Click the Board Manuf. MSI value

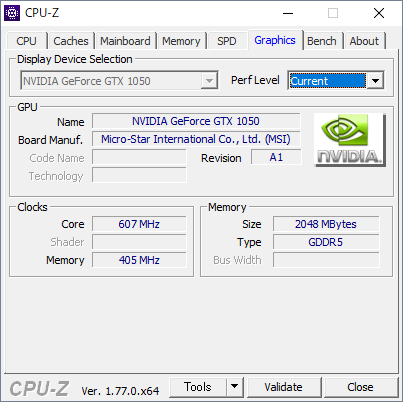click(x=196, y=139)
